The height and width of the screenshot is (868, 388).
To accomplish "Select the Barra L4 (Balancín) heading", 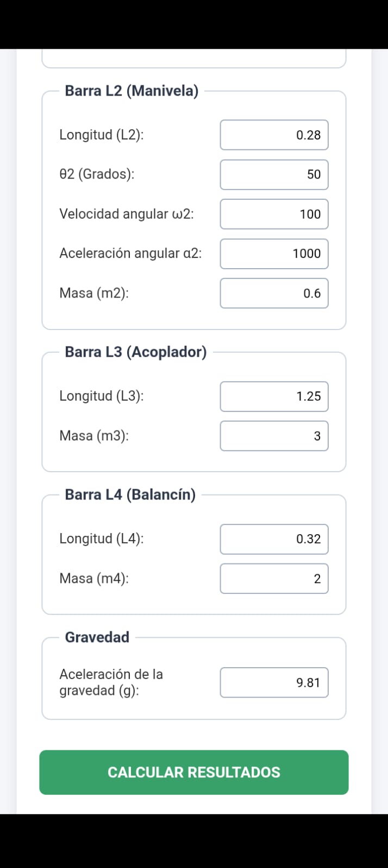I will click(x=130, y=495).
